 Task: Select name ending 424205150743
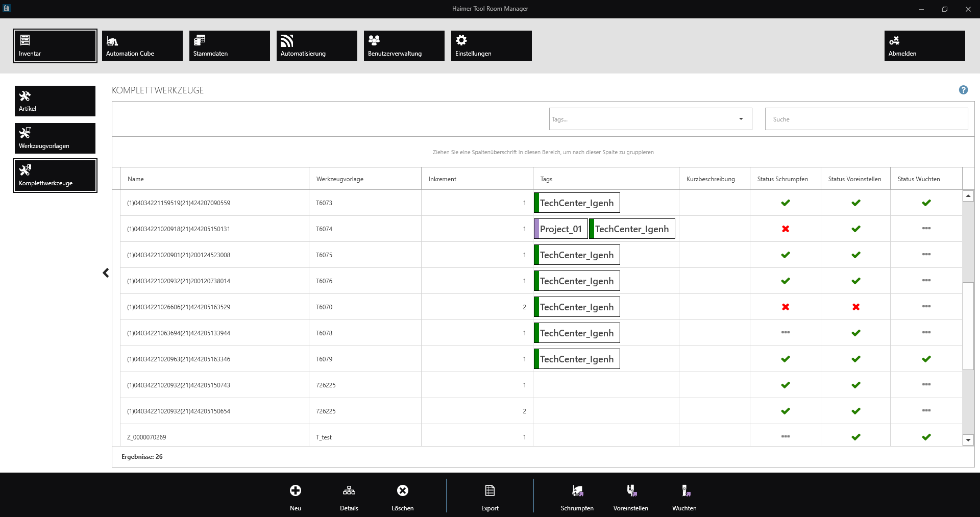coord(179,385)
